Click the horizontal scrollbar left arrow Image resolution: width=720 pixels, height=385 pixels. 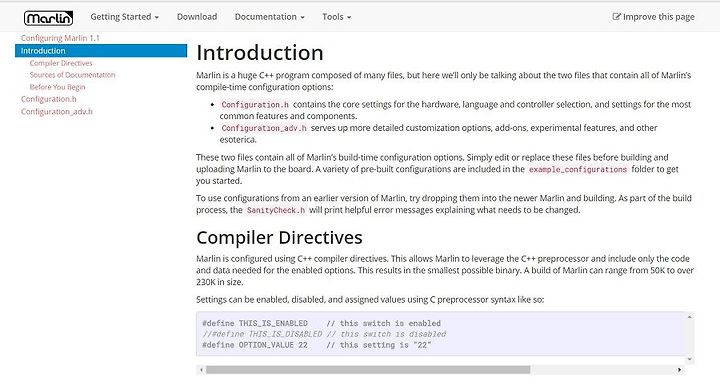(201, 370)
